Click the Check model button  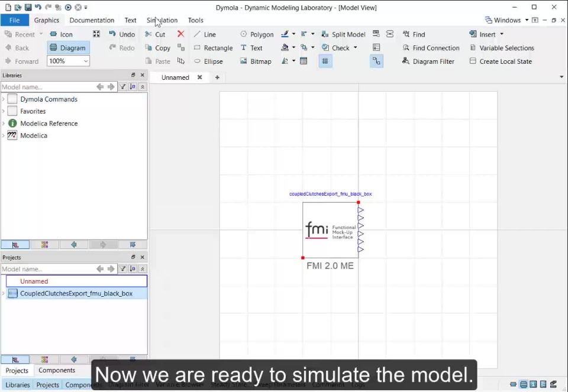point(336,48)
